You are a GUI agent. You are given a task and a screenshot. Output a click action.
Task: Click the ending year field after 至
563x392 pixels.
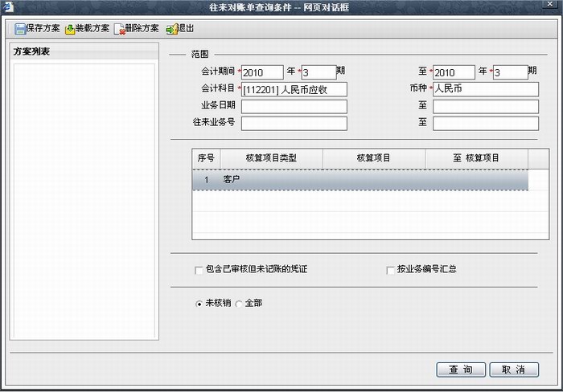[454, 72]
